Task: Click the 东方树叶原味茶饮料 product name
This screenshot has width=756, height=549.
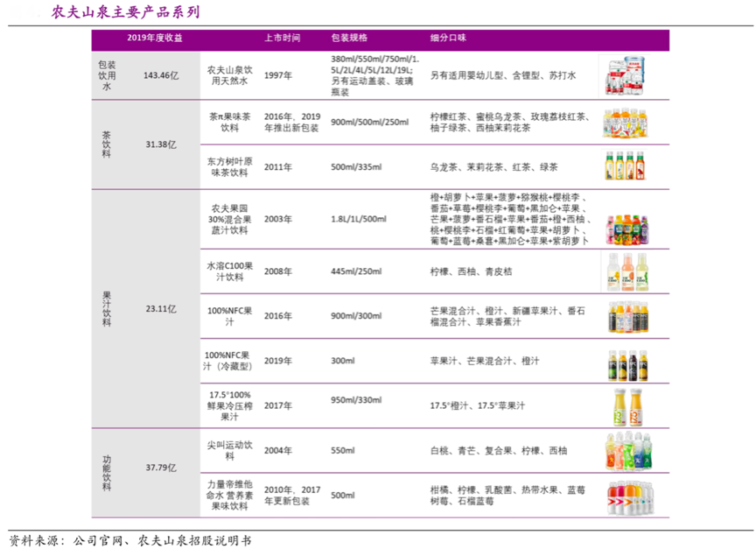Action: (228, 166)
